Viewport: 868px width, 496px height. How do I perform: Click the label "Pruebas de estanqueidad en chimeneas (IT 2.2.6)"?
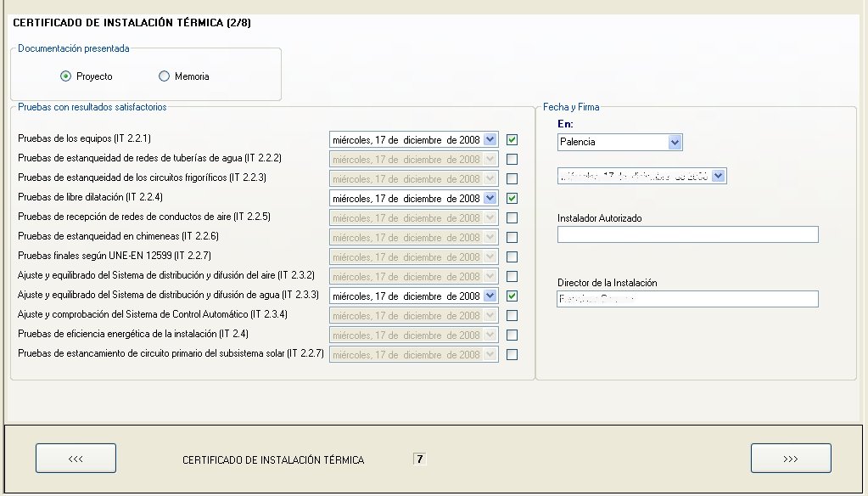click(118, 236)
